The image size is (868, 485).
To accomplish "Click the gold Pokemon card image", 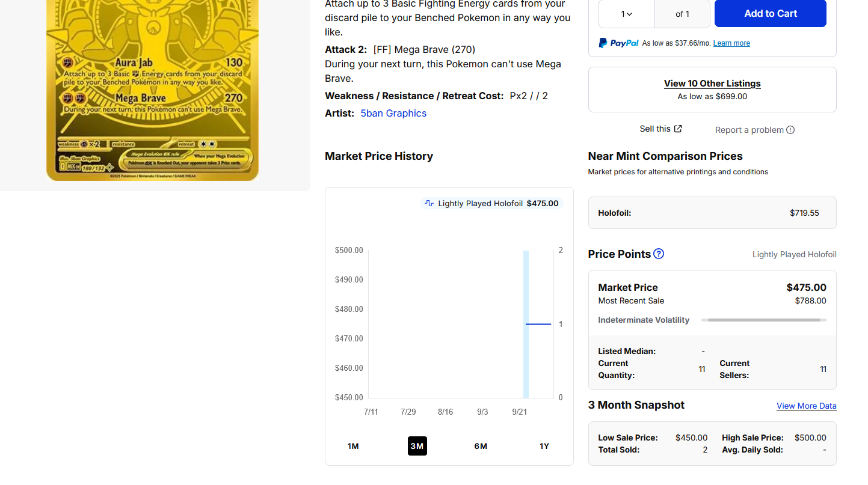I will coord(152,90).
